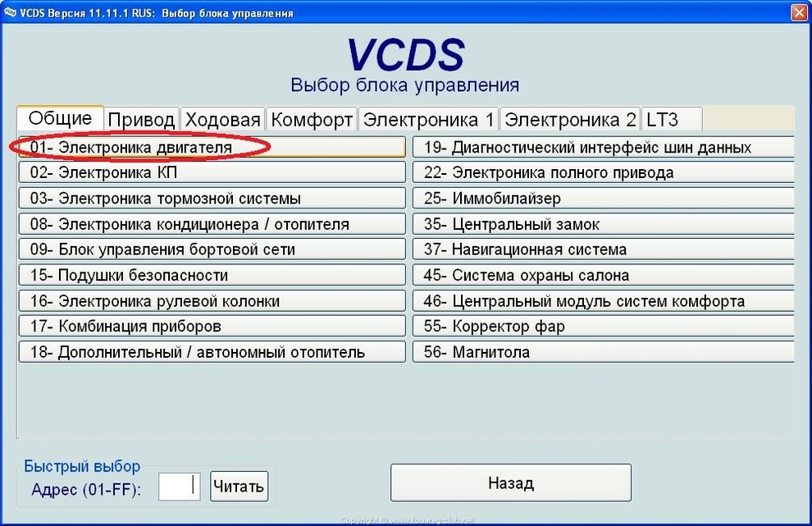812x526 pixels.
Task: Open 22- Электроника полного привода
Action: pyautogui.click(x=604, y=172)
